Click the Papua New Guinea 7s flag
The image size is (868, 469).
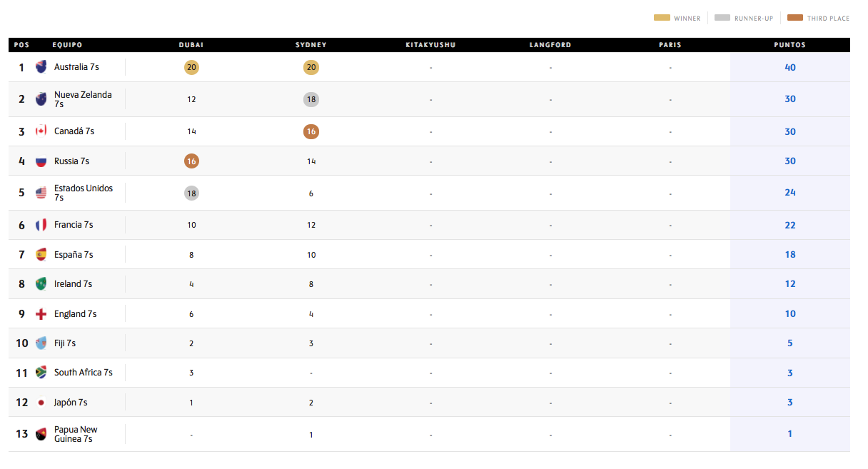tap(41, 434)
